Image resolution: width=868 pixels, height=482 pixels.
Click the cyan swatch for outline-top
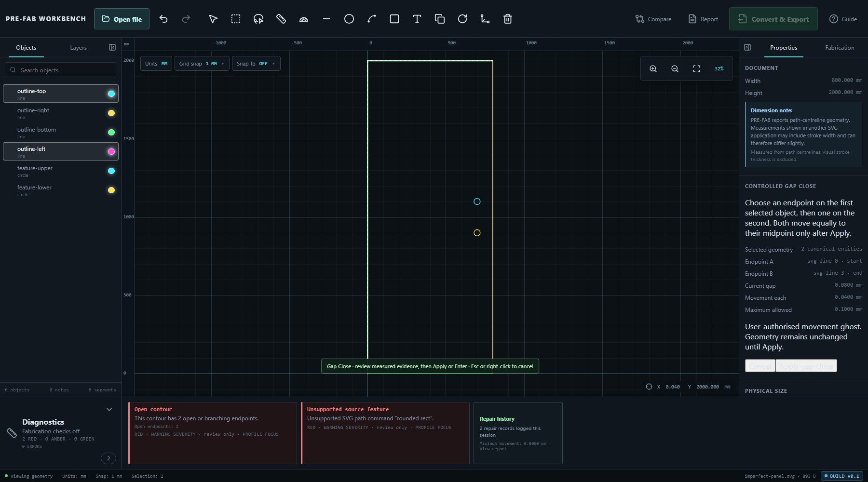tap(111, 94)
